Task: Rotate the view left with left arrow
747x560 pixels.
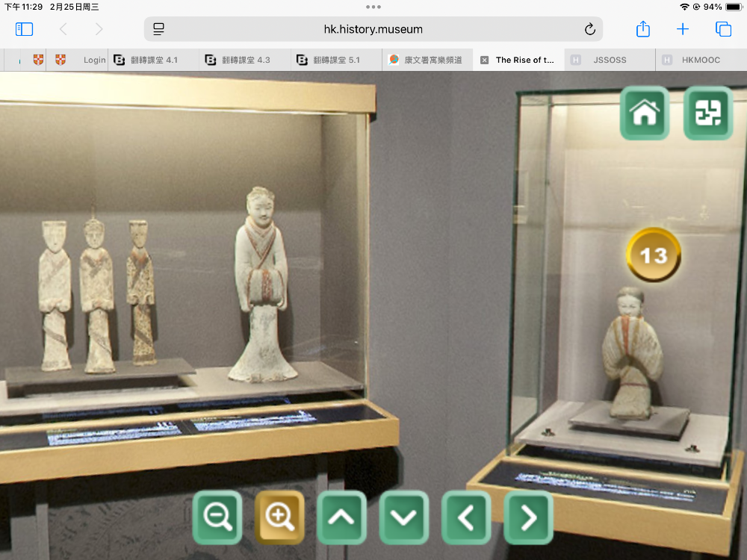Action: pos(466,517)
